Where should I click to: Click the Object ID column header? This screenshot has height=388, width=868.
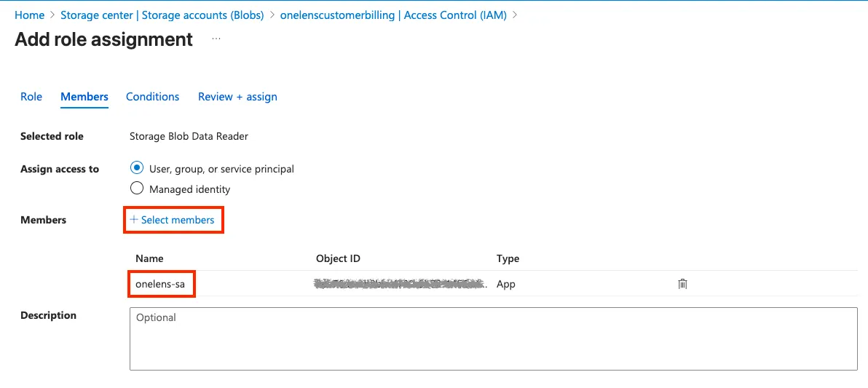click(x=338, y=258)
